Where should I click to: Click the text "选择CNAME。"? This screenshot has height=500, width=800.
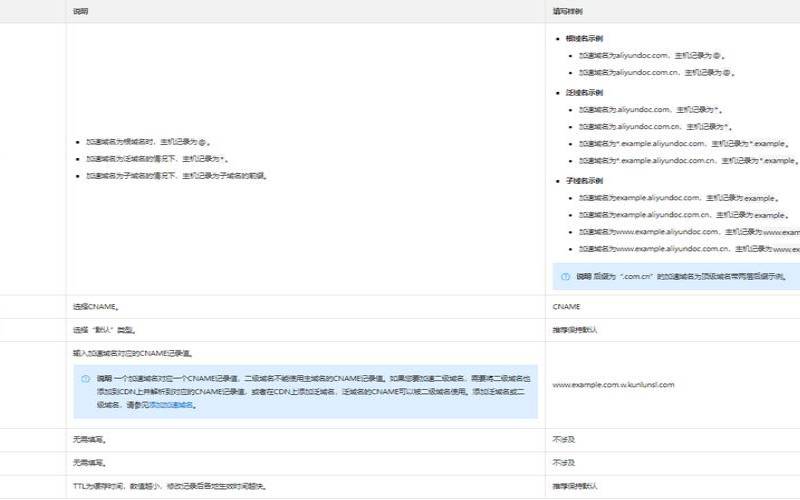point(96,307)
